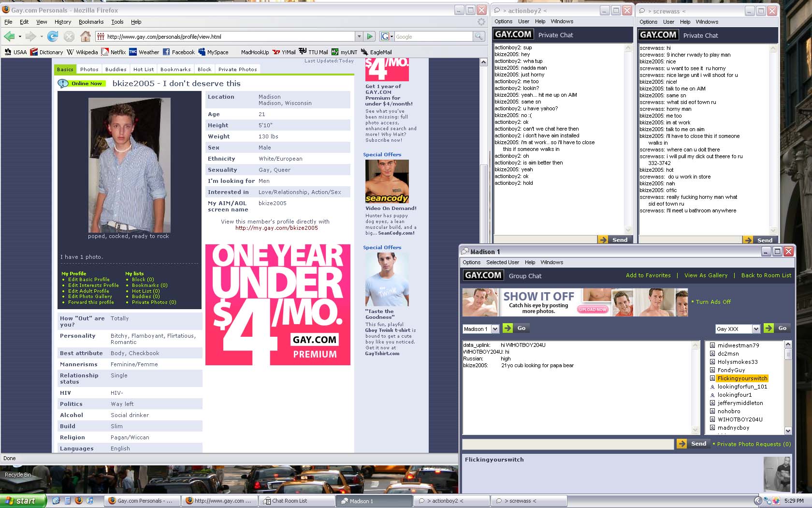Select user WIHOTBOY204U in the room list
812x508 pixels.
(740, 419)
